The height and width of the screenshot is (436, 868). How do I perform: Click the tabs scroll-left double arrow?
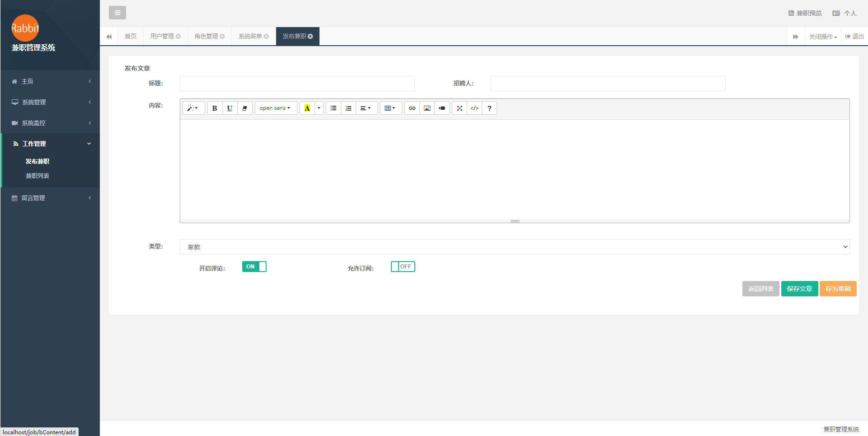click(109, 37)
